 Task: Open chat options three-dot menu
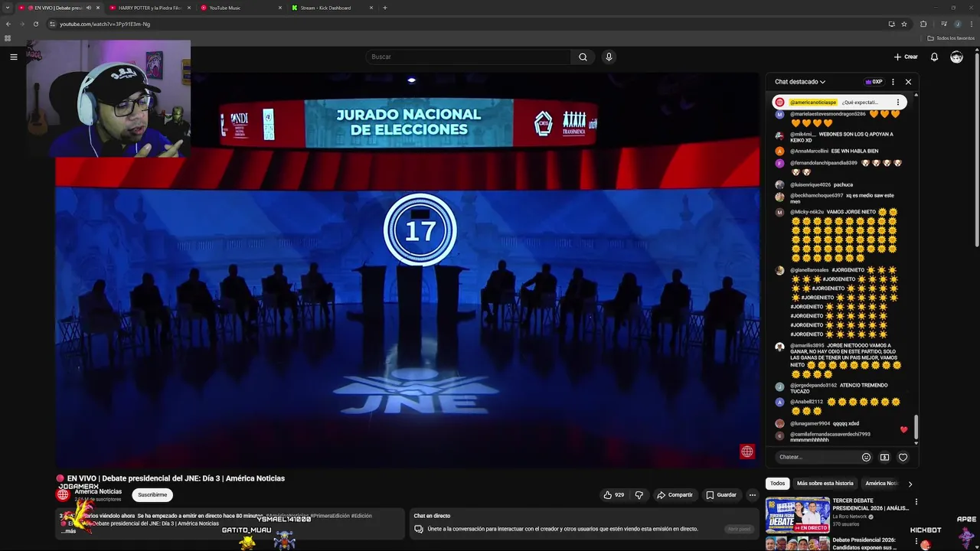pyautogui.click(x=893, y=82)
